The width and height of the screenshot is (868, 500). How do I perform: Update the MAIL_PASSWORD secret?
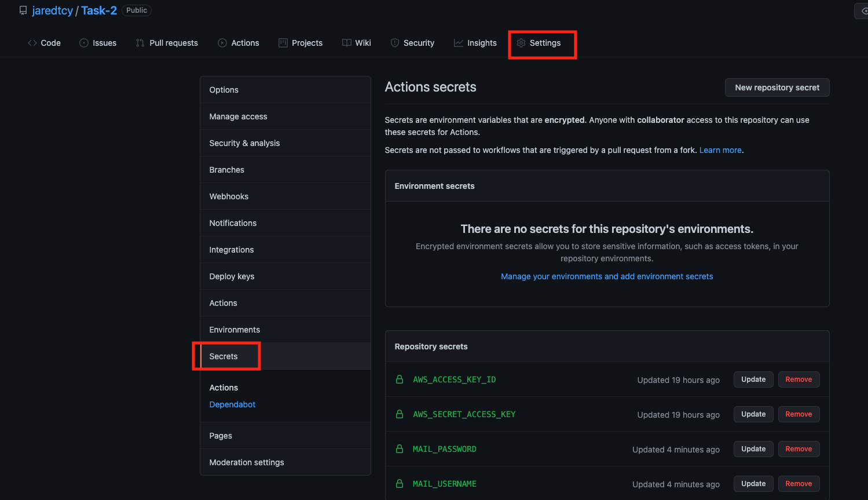(x=753, y=448)
